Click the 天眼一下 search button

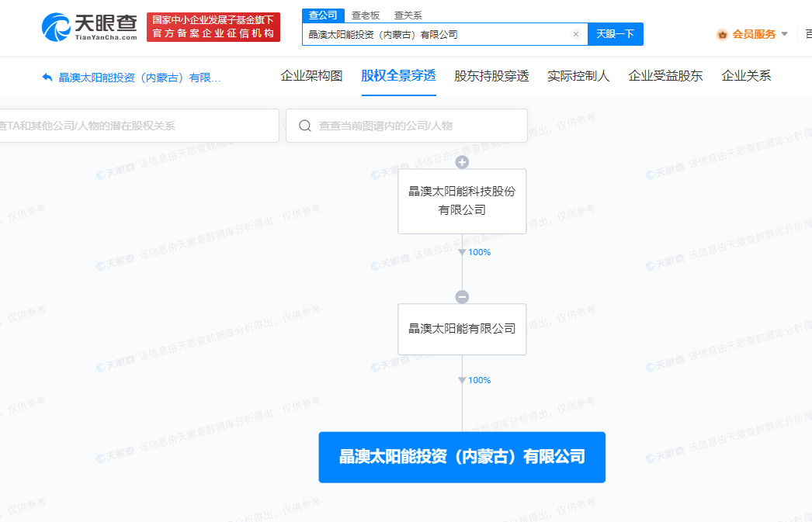[616, 34]
